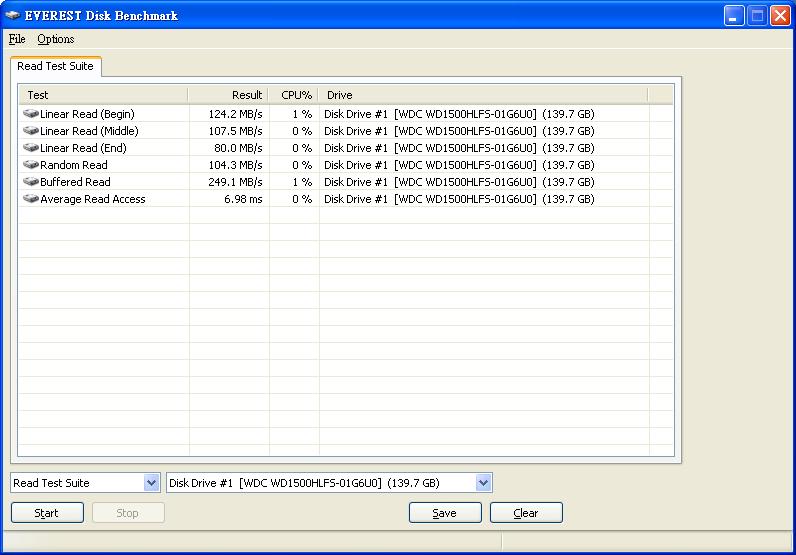The image size is (796, 555).
Task: Click the 104.3 MB/s result value
Action: (236, 165)
